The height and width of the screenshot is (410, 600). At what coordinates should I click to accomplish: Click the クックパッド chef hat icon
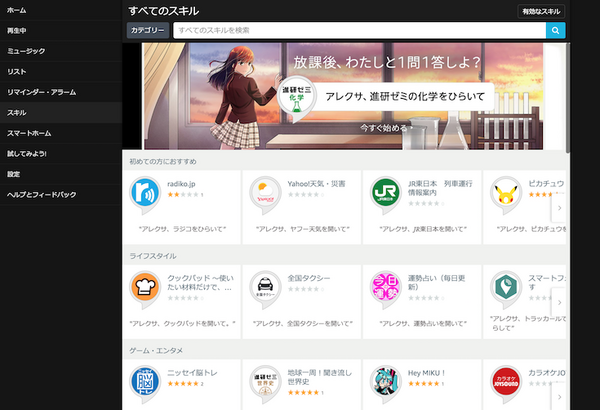[x=146, y=290]
